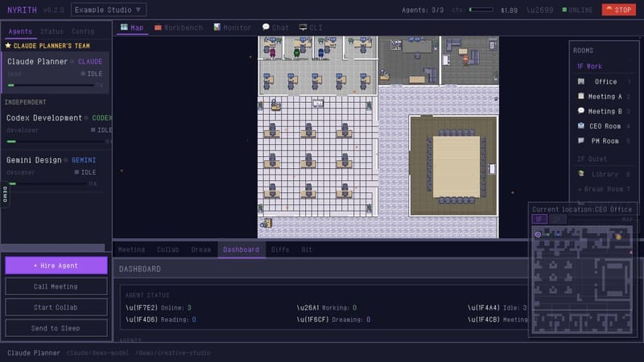
Task: Click the Workbench tab icon
Action: pos(158,27)
